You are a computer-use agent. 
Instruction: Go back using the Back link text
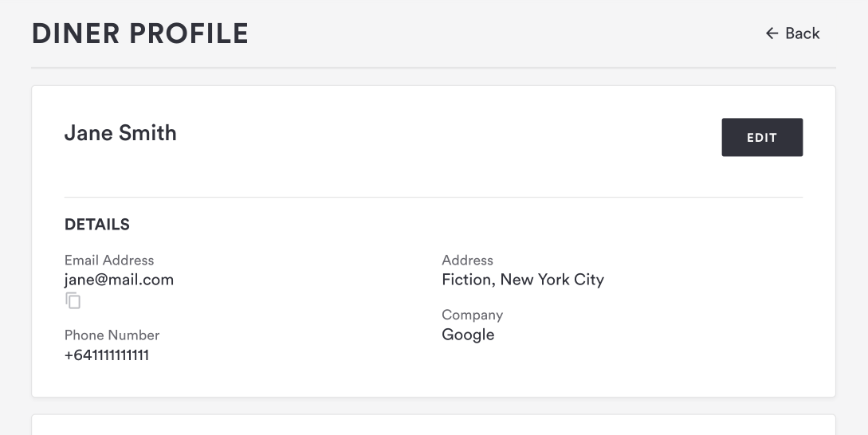[802, 33]
